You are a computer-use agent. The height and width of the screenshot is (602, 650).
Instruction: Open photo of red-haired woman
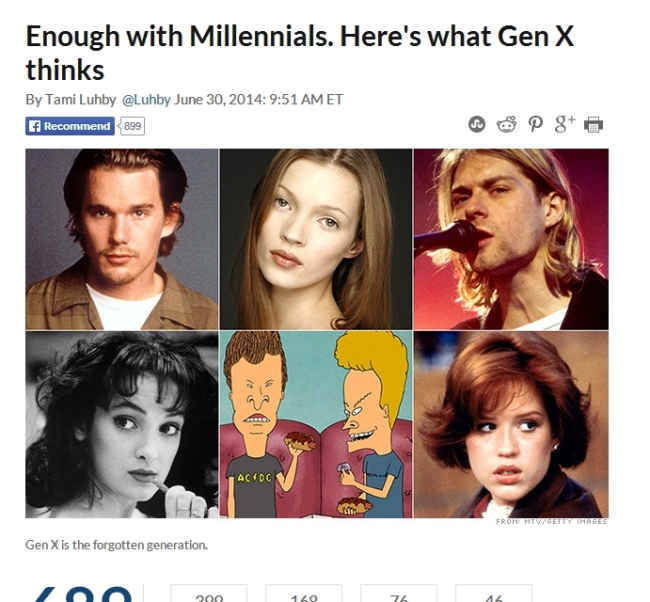pyautogui.click(x=511, y=425)
